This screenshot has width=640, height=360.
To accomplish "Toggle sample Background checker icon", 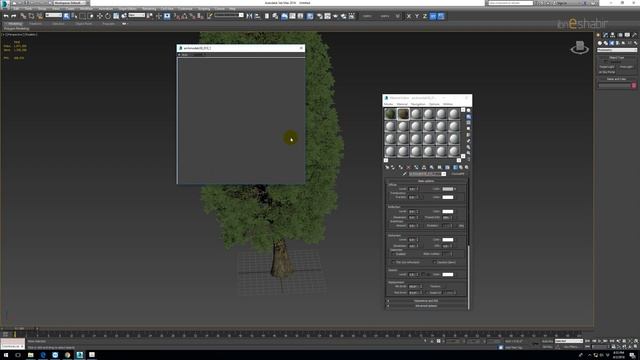I will point(468,122).
